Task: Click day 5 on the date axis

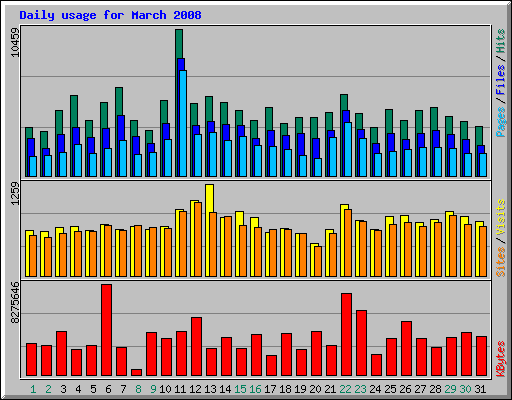Action: point(93,389)
